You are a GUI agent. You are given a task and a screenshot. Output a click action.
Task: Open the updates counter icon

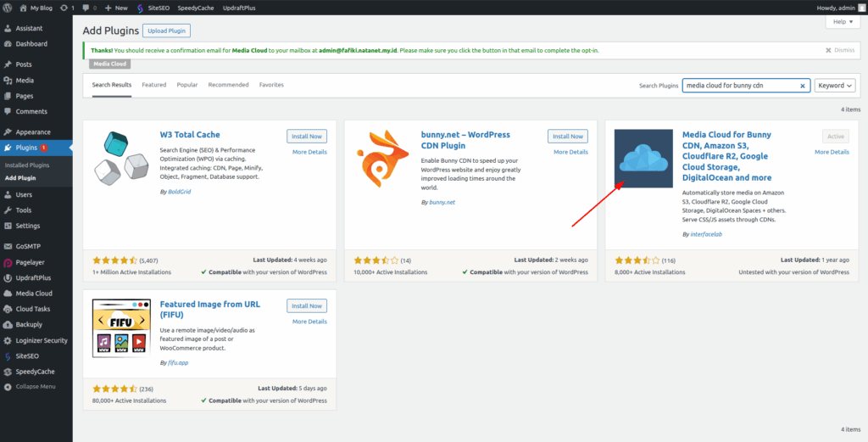coord(66,8)
